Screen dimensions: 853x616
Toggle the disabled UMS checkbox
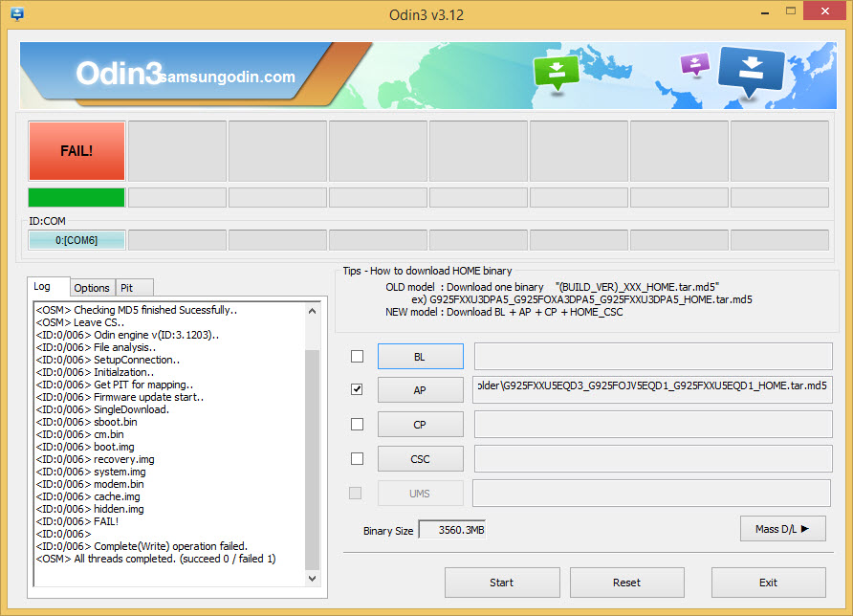355,493
